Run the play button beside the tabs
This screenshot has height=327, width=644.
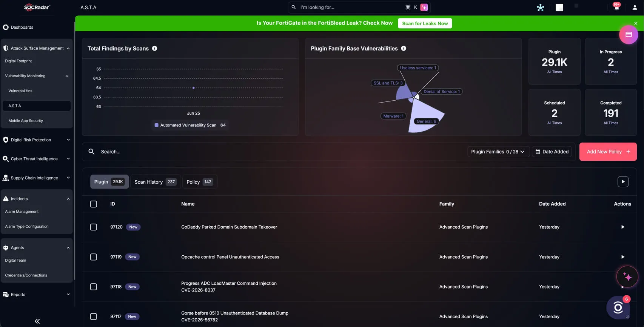pyautogui.click(x=623, y=182)
